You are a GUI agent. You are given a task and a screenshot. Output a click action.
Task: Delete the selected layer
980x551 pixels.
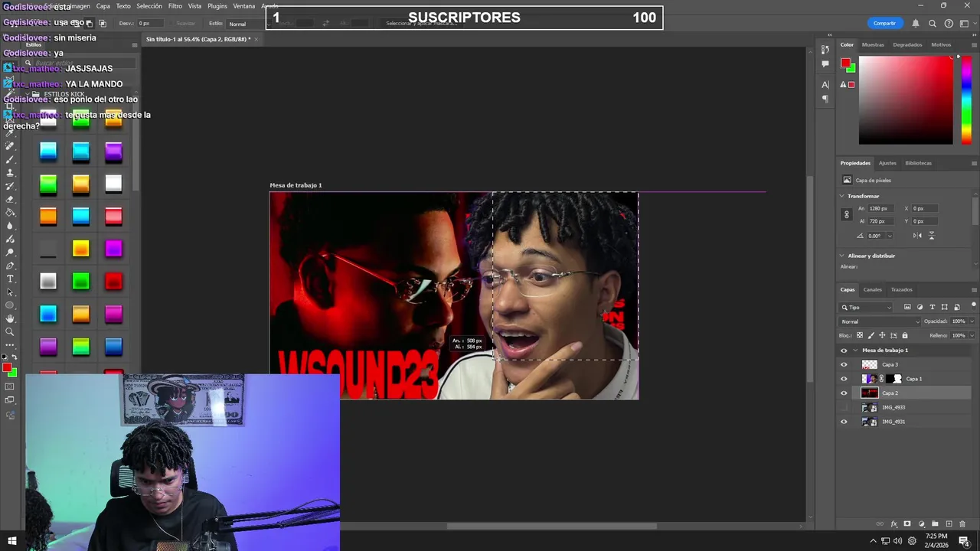point(962,524)
